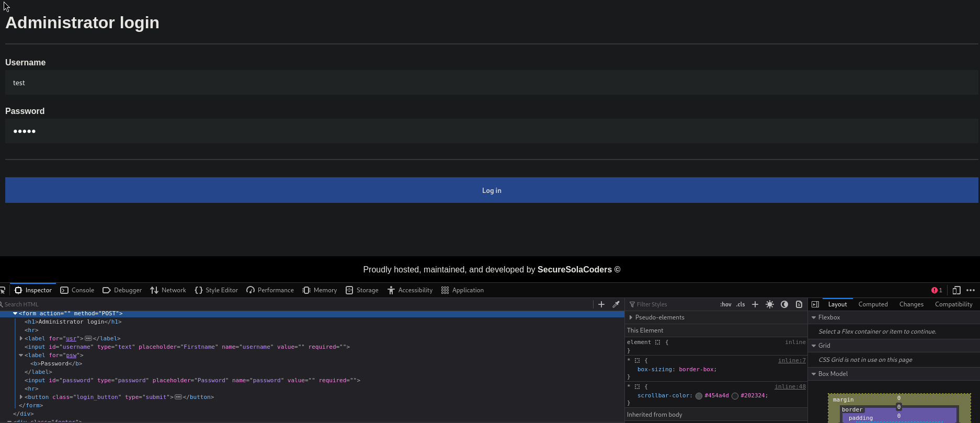Click the plus icon to create a new node

pyautogui.click(x=601, y=304)
